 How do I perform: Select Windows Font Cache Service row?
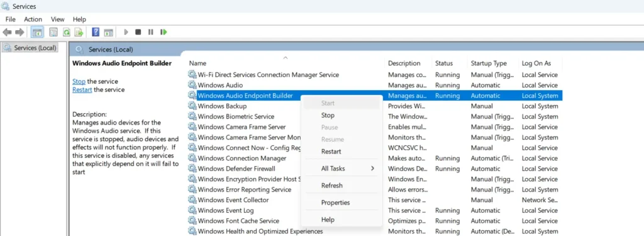coord(375,221)
